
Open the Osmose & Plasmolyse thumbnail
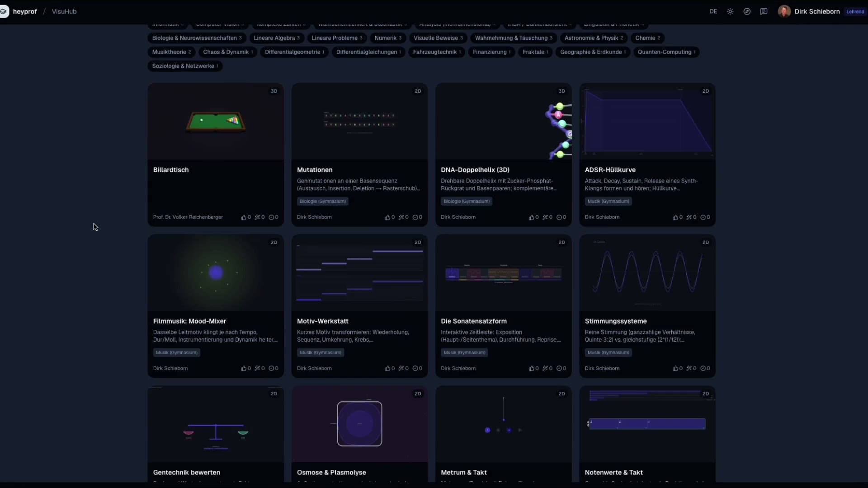(359, 424)
